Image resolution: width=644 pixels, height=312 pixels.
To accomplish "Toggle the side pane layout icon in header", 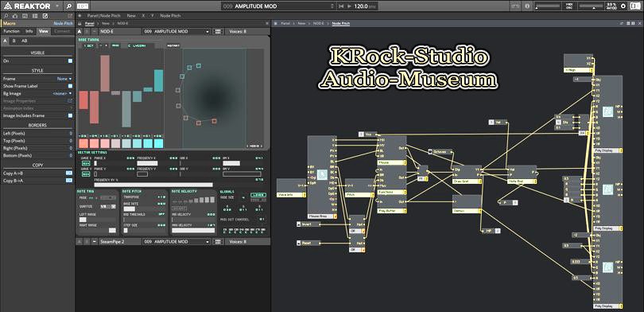I will point(635,6).
